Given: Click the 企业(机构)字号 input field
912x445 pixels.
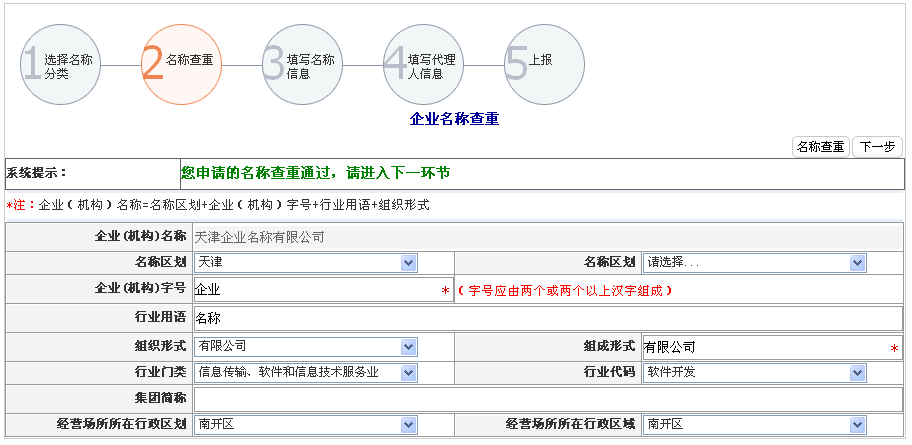Looking at the screenshot, I should click(318, 290).
